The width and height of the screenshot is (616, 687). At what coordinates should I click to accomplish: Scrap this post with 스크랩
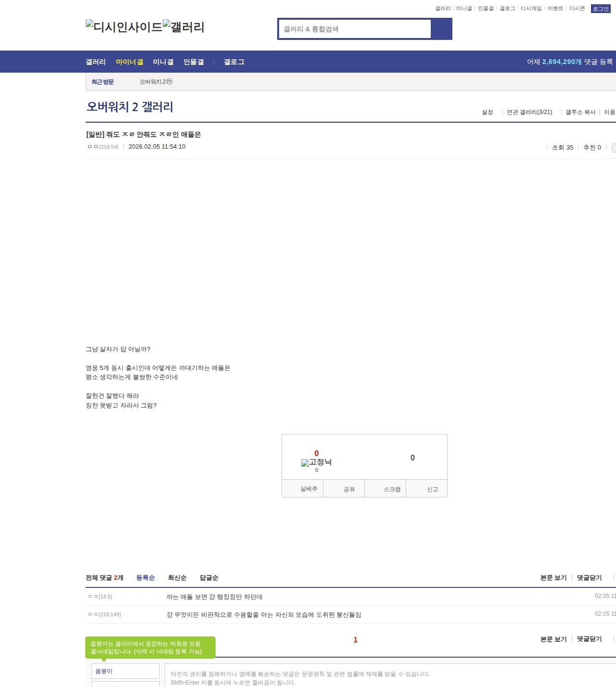tap(392, 489)
